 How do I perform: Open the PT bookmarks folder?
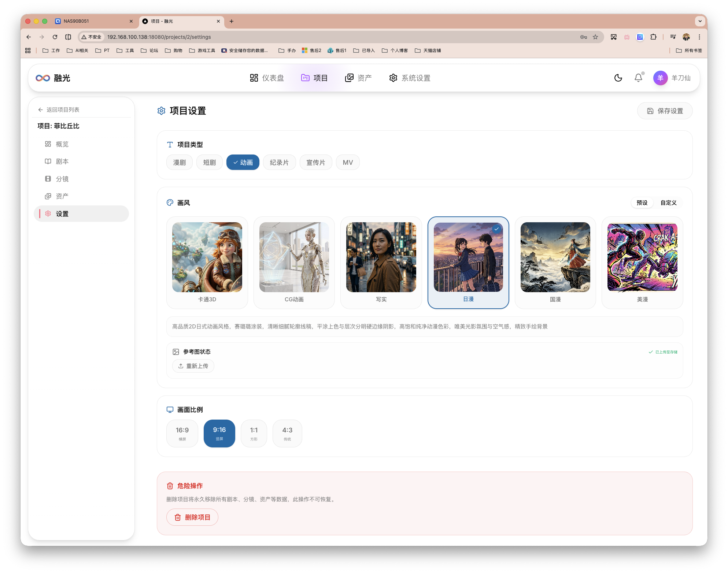pos(103,51)
